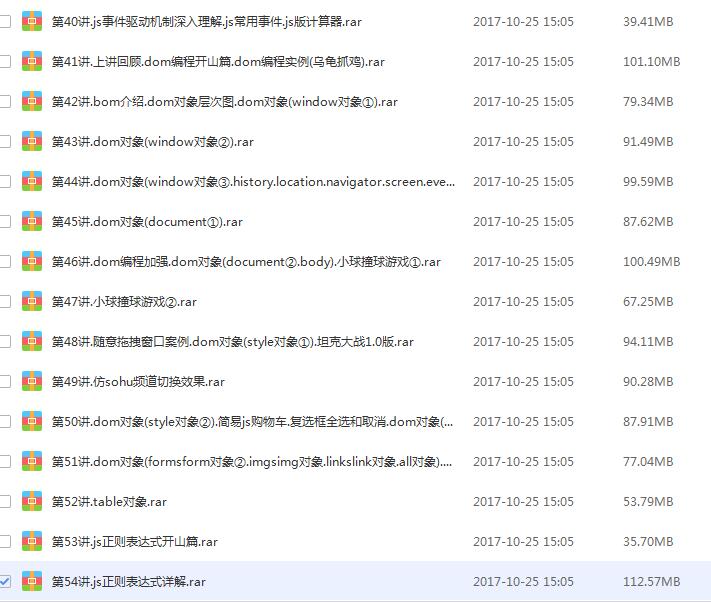Select file name 第52讲.table对象.rar

109,501
